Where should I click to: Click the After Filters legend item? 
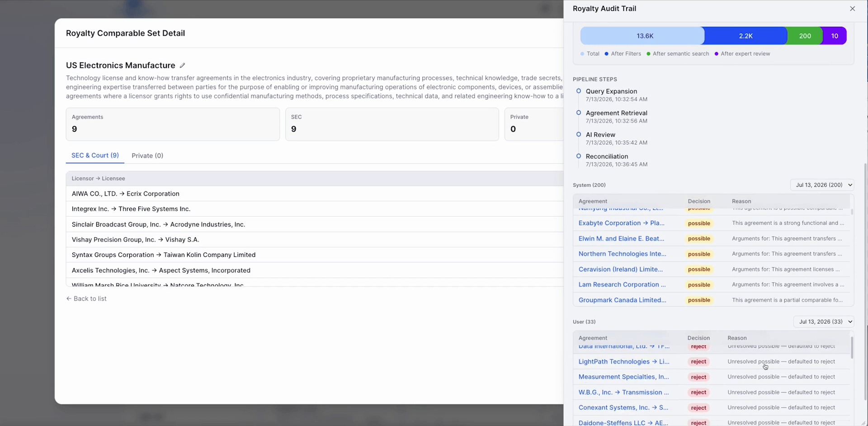pyautogui.click(x=623, y=54)
